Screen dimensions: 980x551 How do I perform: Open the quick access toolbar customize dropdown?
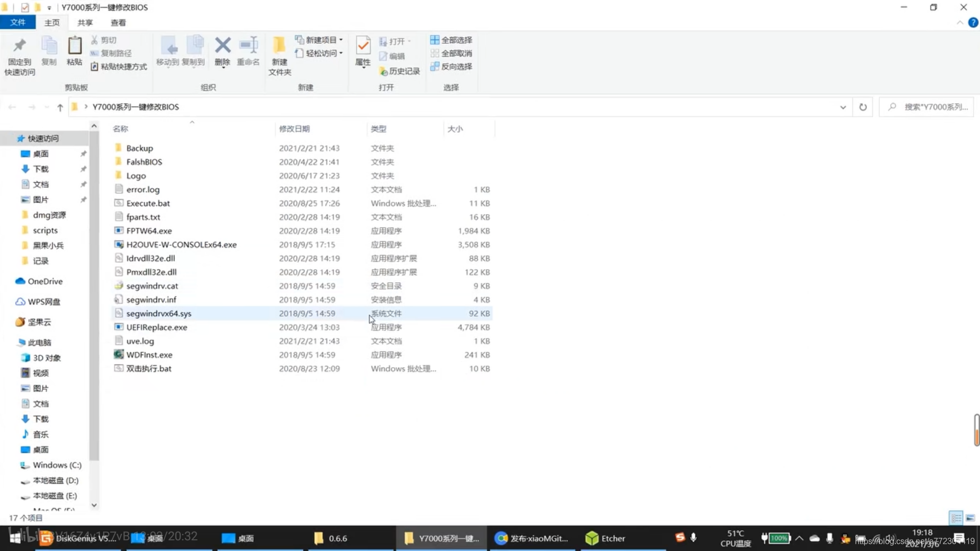[x=49, y=8]
